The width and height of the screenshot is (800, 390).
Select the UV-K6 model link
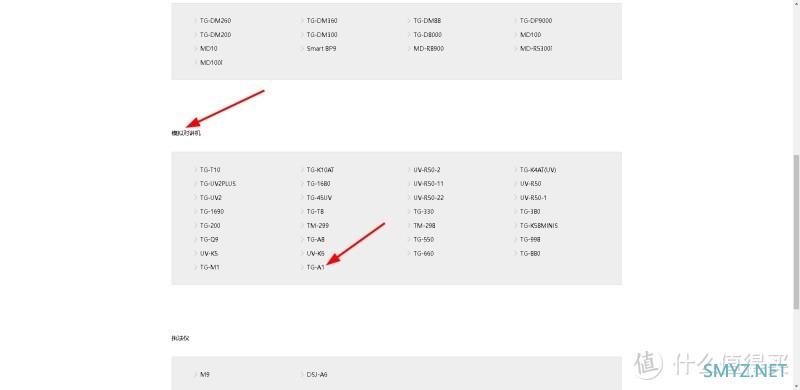click(x=315, y=253)
